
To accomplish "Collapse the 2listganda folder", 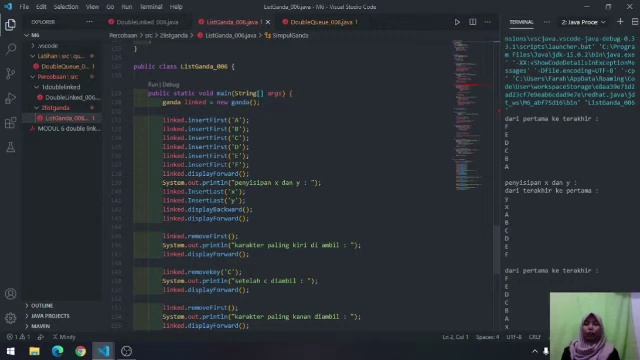I will click(62, 108).
